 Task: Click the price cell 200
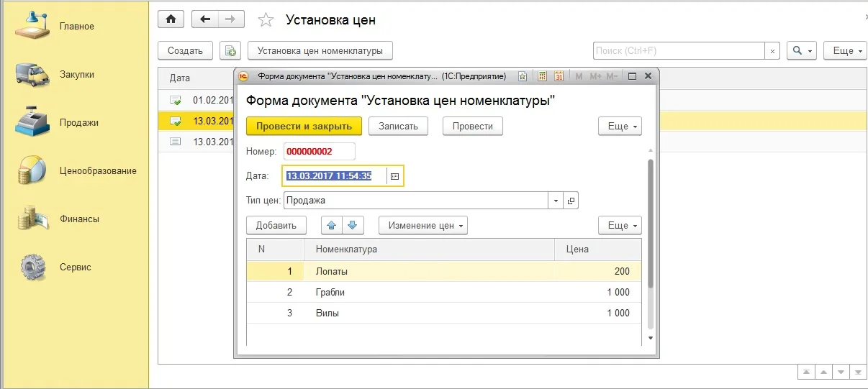[598, 272]
